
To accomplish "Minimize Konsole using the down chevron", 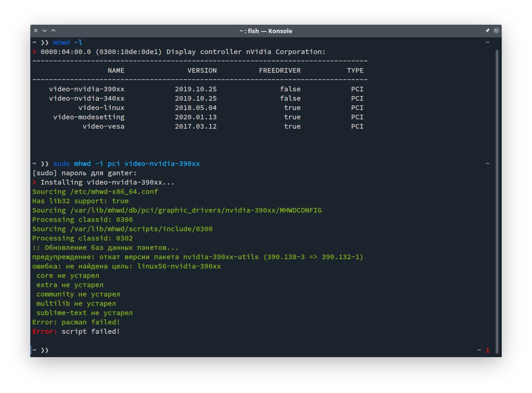I will tap(44, 31).
